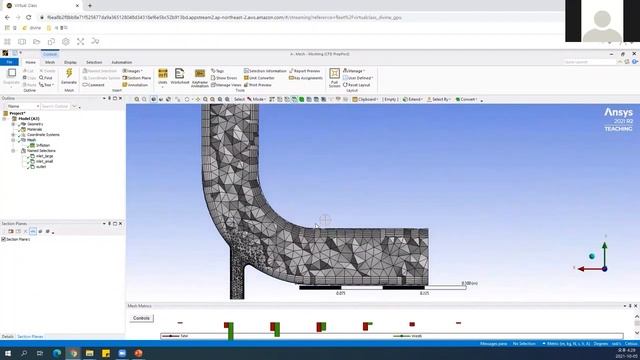This screenshot has width=640, height=360.
Task: Open the Select By dropdown
Action: 439,99
